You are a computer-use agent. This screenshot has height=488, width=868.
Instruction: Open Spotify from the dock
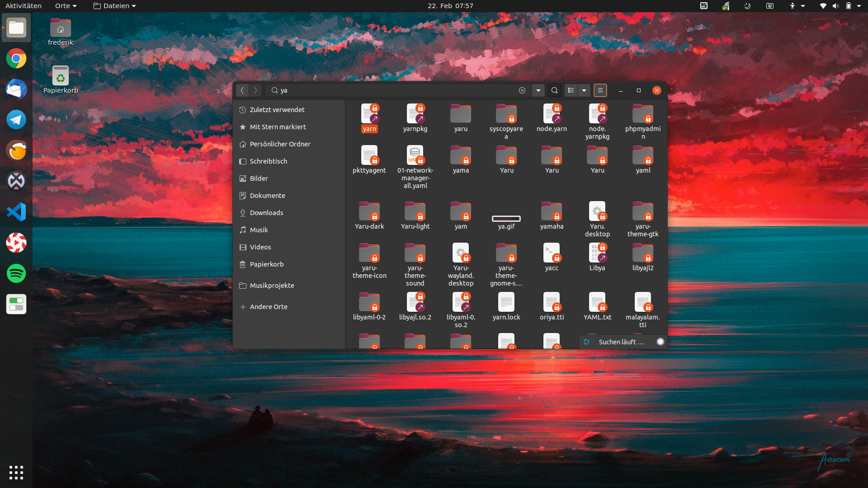coord(16,273)
